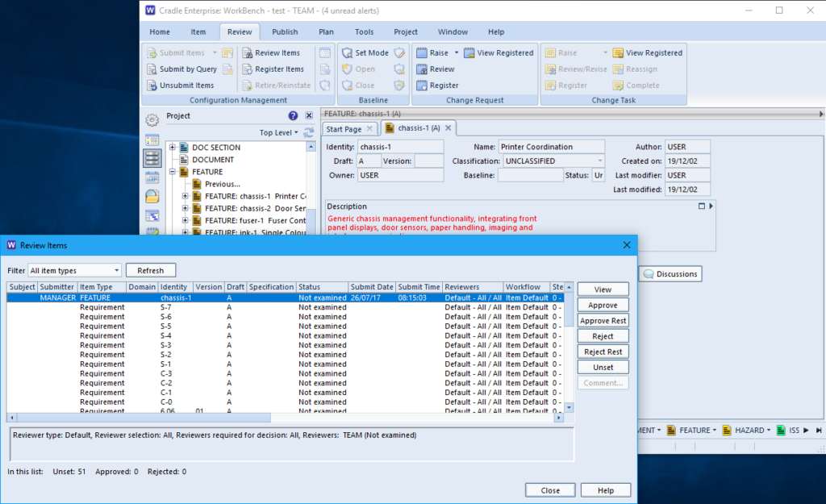Click the Project tree refresh icon
This screenshot has width=826, height=504.
click(x=309, y=132)
